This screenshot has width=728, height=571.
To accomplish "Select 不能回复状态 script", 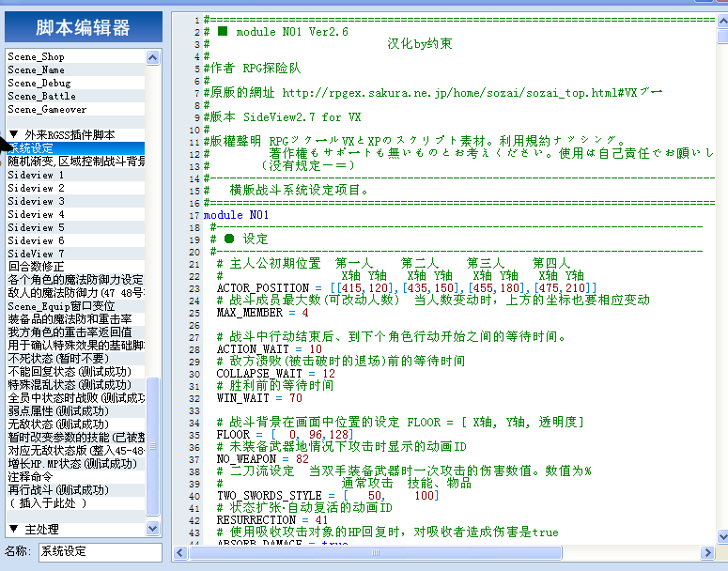I will [x=76, y=371].
